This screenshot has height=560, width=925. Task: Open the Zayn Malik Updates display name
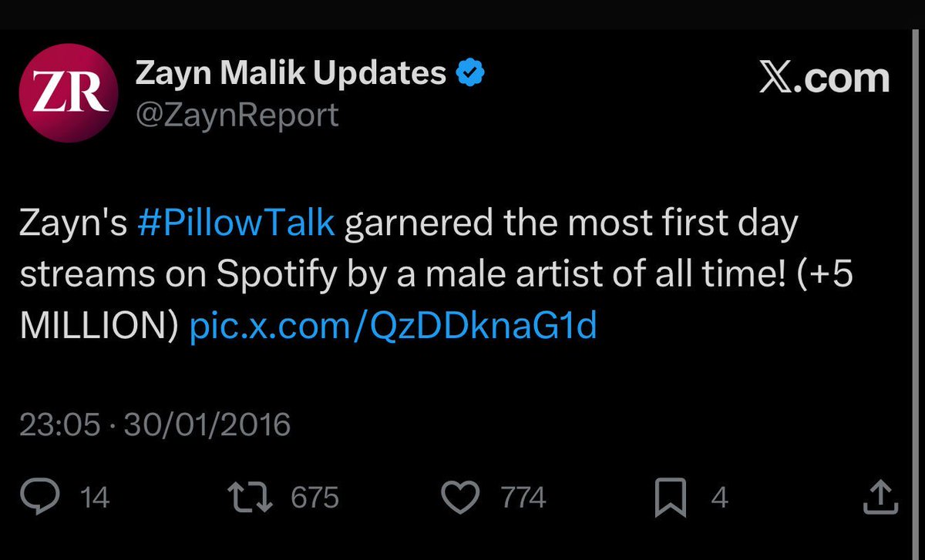291,74
